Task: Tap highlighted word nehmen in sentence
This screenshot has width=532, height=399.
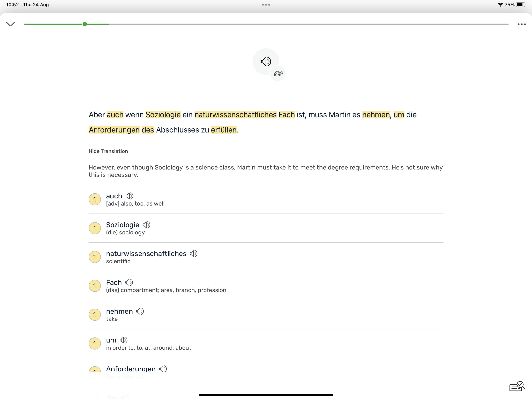Action: pos(376,115)
